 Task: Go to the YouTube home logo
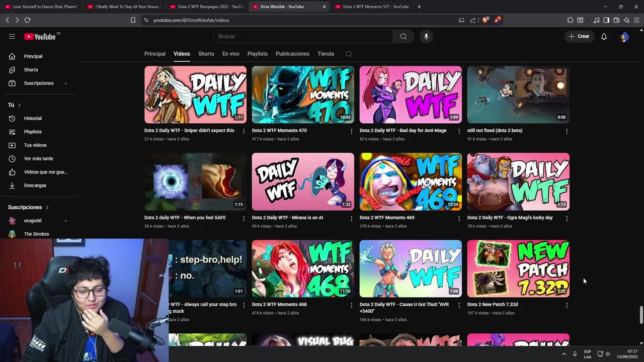pos(40,36)
